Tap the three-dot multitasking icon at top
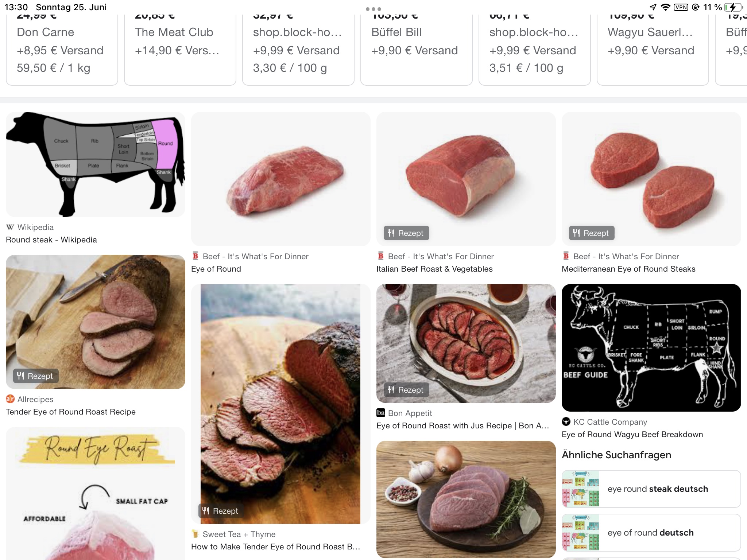This screenshot has width=747, height=560. point(373,9)
